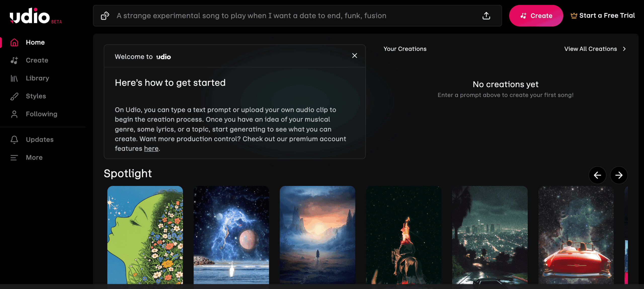Open the sunset mountain valley Spotlight cover
Image resolution: width=644 pixels, height=289 pixels.
[x=317, y=235]
